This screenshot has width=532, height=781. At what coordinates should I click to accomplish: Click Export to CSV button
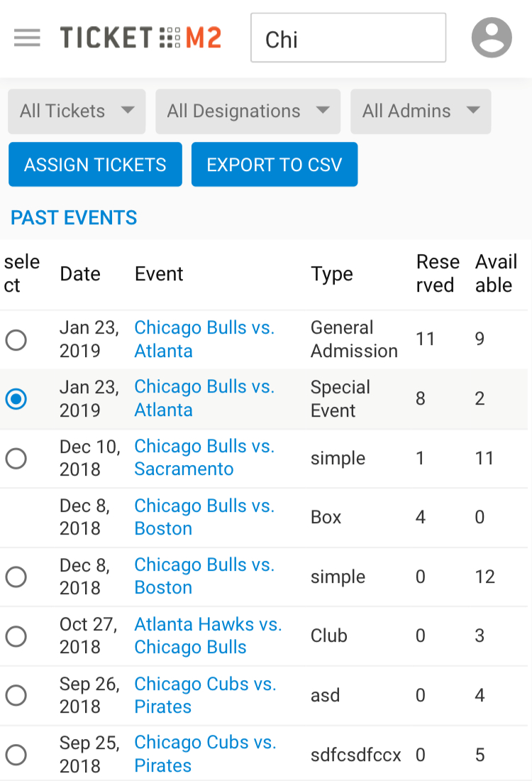(x=275, y=165)
